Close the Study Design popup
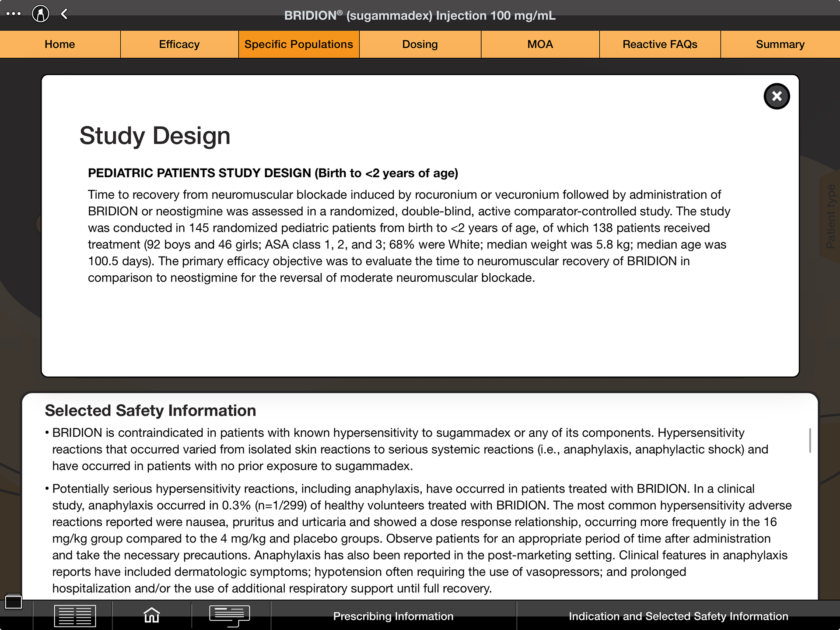840x630 pixels. (x=777, y=96)
